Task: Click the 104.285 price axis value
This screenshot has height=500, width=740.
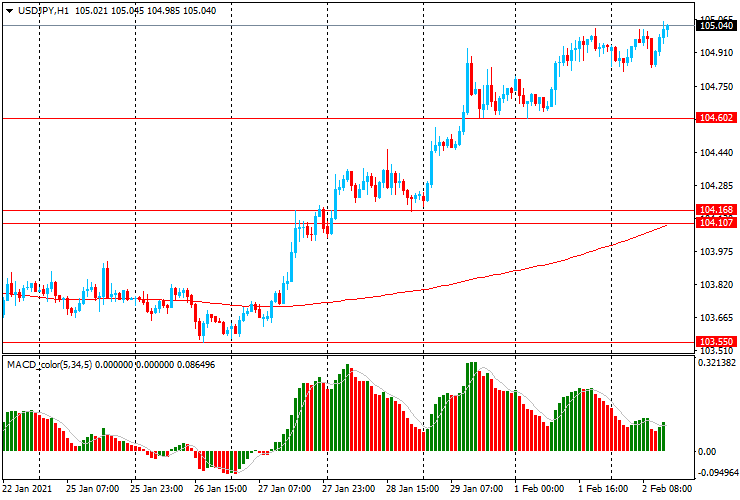Action: coord(716,186)
